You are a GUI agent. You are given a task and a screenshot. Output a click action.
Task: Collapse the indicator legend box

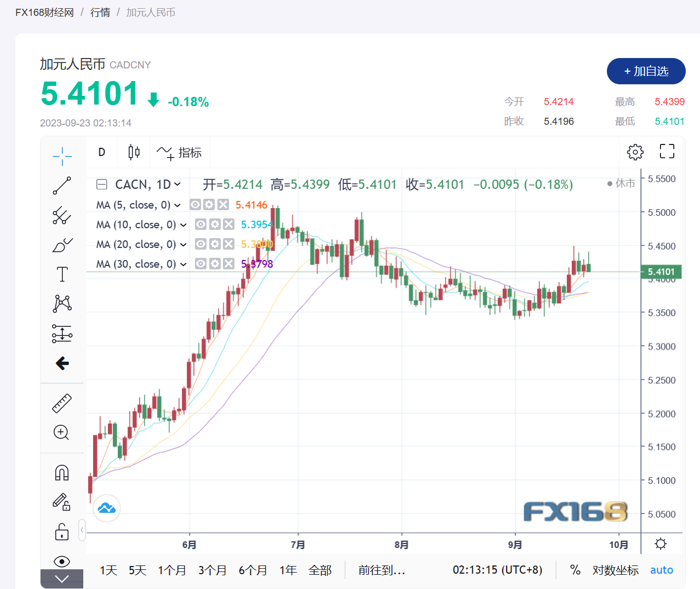(x=102, y=184)
